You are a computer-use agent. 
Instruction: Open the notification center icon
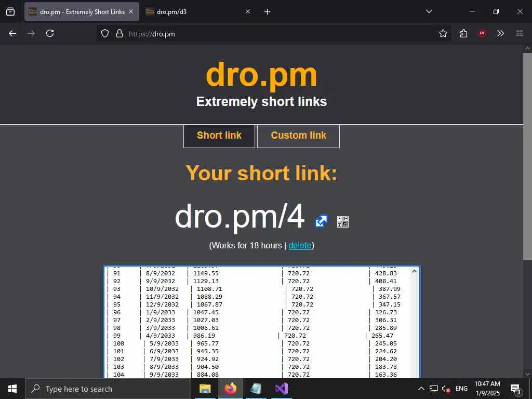click(515, 389)
